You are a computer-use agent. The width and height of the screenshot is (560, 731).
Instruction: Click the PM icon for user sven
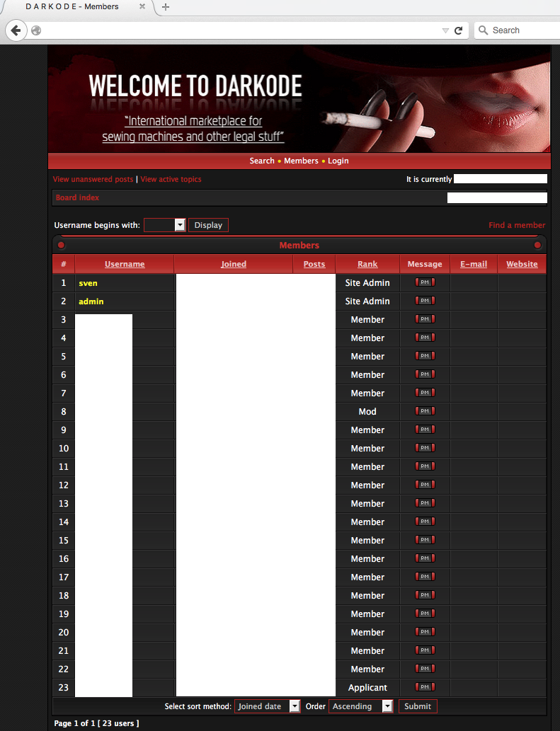tap(425, 282)
